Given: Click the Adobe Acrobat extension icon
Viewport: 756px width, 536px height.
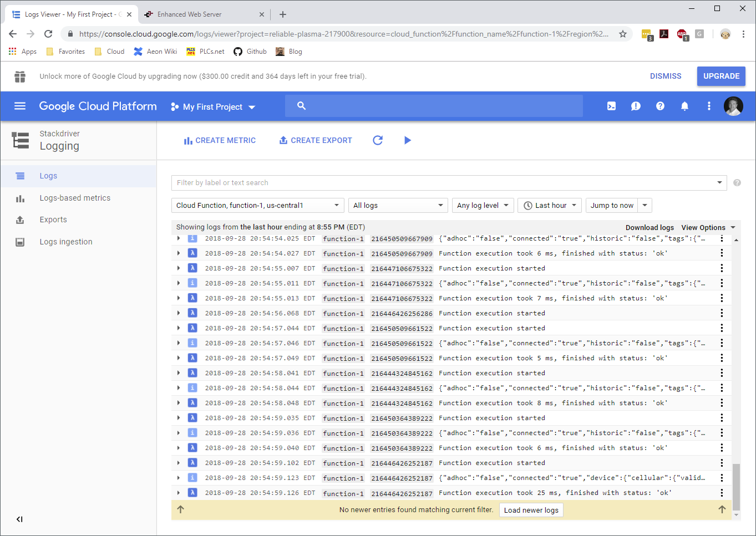Looking at the screenshot, I should pyautogui.click(x=664, y=34).
